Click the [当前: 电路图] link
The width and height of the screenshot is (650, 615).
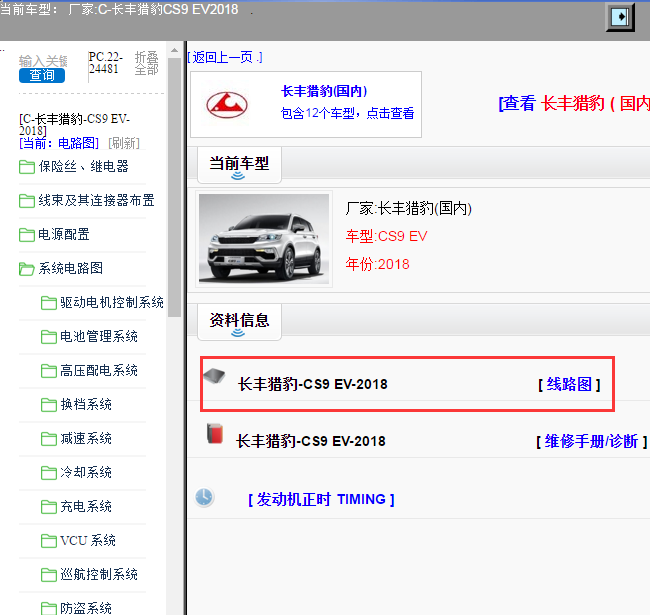pos(59,143)
